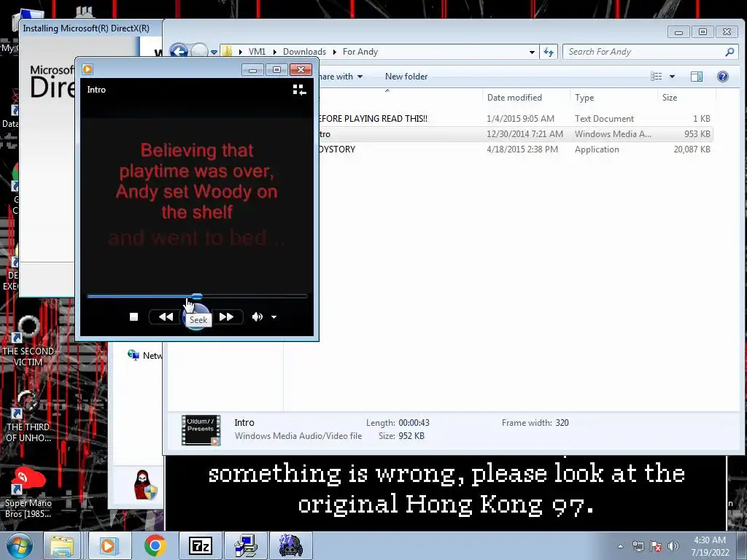Screen dimensions: 747x560
Task: Open THE SECOND VICTIM desktop shortcut
Action: (x=28, y=341)
